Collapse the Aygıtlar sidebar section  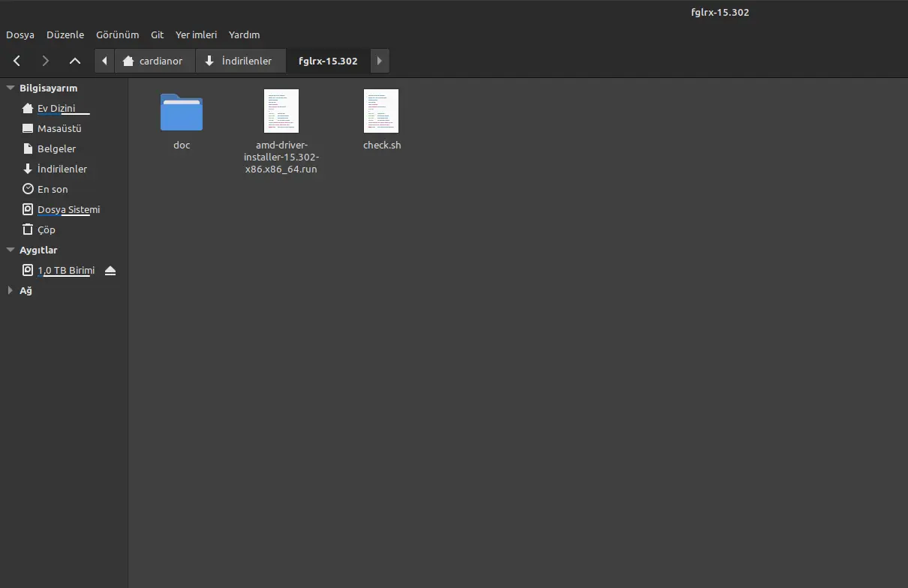coord(11,250)
